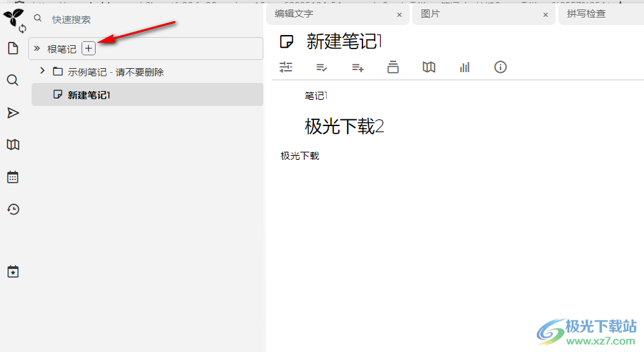Create a new note from the sidebar
Image resolution: width=644 pixels, height=352 pixels.
(x=12, y=49)
